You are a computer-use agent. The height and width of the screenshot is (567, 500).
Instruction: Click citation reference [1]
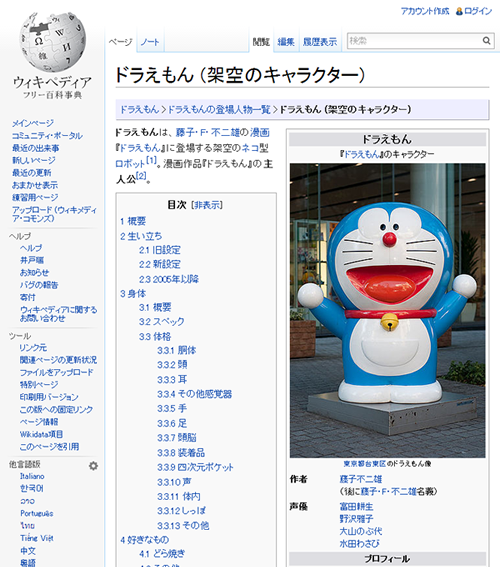click(x=151, y=161)
